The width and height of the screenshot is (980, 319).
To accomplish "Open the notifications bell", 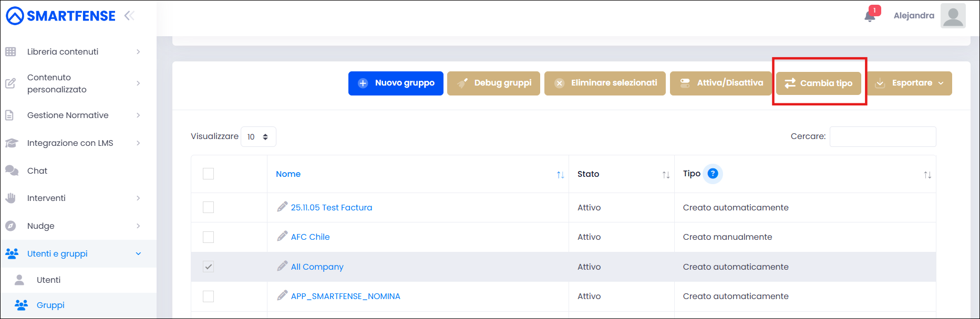I will 870,16.
